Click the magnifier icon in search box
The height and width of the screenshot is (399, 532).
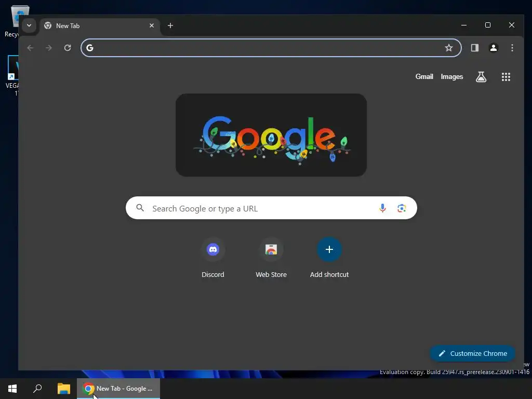click(x=140, y=208)
